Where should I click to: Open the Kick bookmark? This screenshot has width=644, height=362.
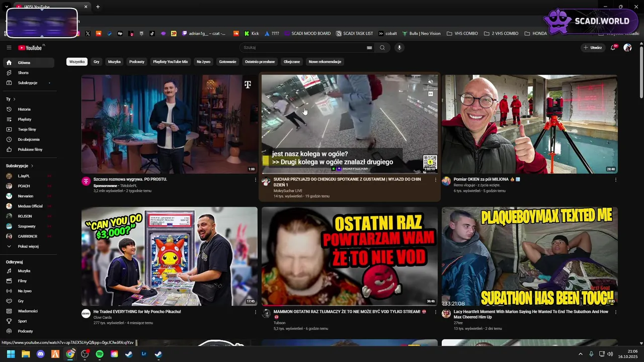(252, 34)
